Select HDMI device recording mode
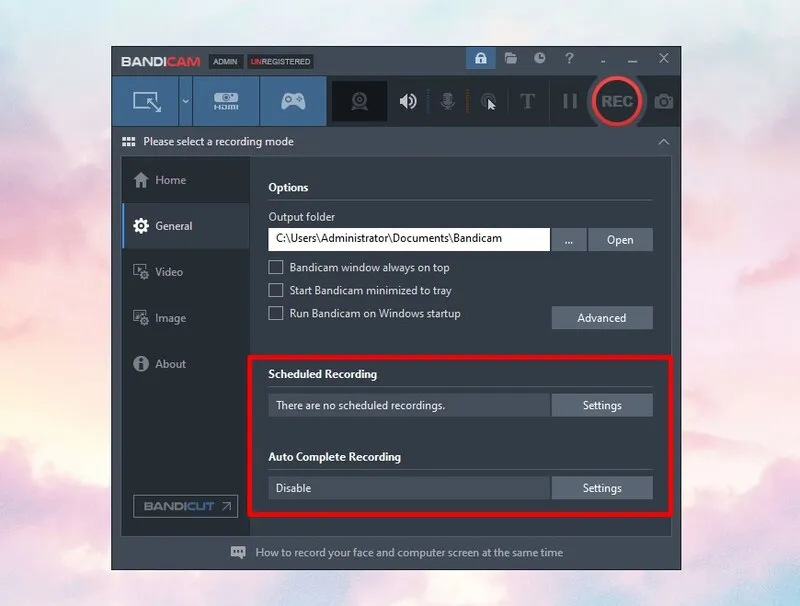The image size is (800, 606). (x=226, y=101)
